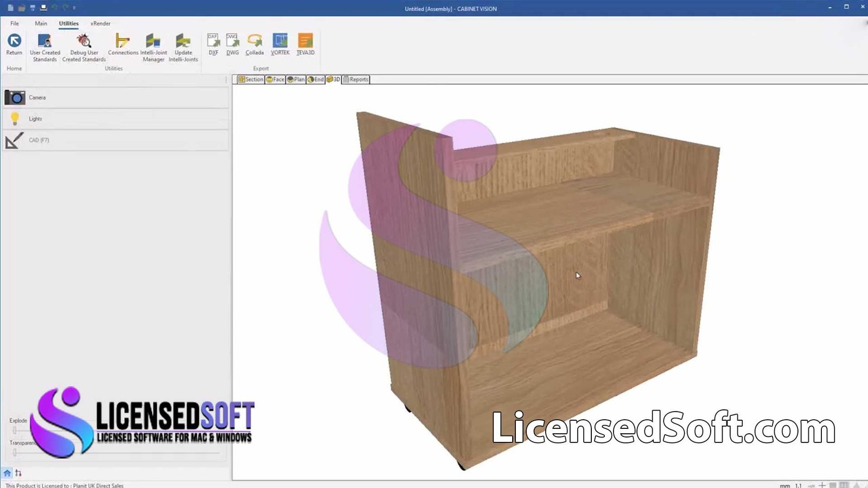The image size is (868, 488).
Task: Switch to the Face view tab
Action: (x=276, y=79)
